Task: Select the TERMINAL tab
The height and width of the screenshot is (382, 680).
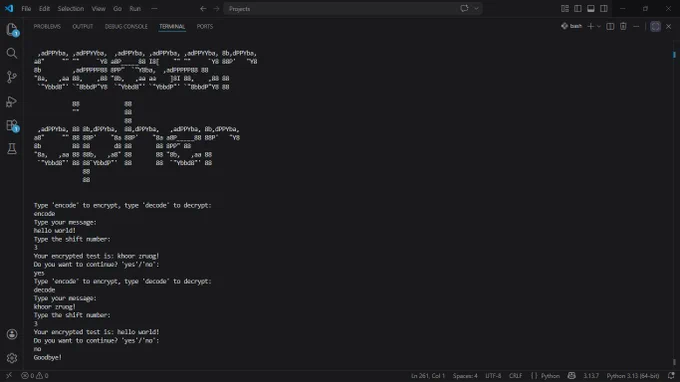Action: point(172,26)
